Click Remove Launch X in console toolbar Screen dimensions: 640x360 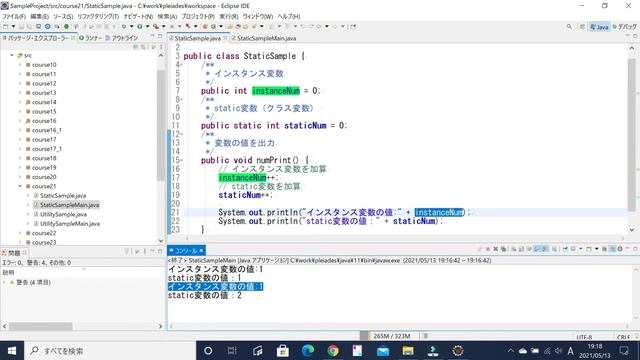(x=495, y=249)
